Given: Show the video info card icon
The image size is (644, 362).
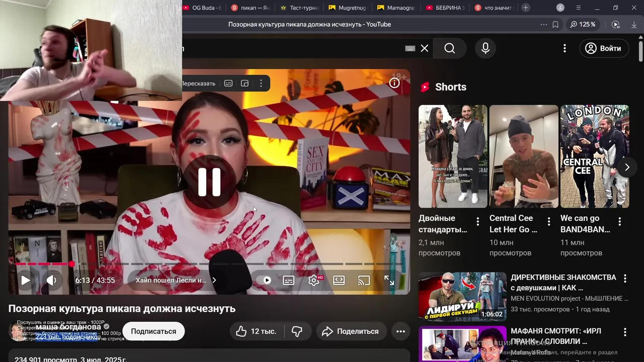Looking at the screenshot, I should [394, 83].
